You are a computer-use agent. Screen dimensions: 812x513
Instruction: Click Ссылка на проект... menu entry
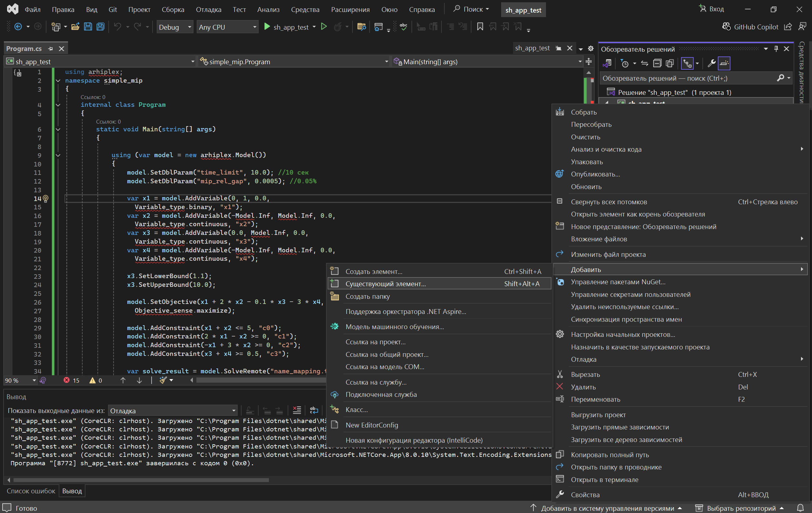pyautogui.click(x=440, y=342)
